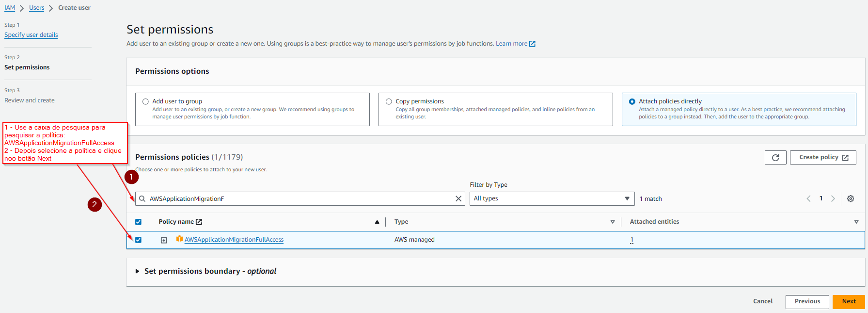The height and width of the screenshot is (313, 868).
Task: Go to next page of policy results
Action: [833, 199]
